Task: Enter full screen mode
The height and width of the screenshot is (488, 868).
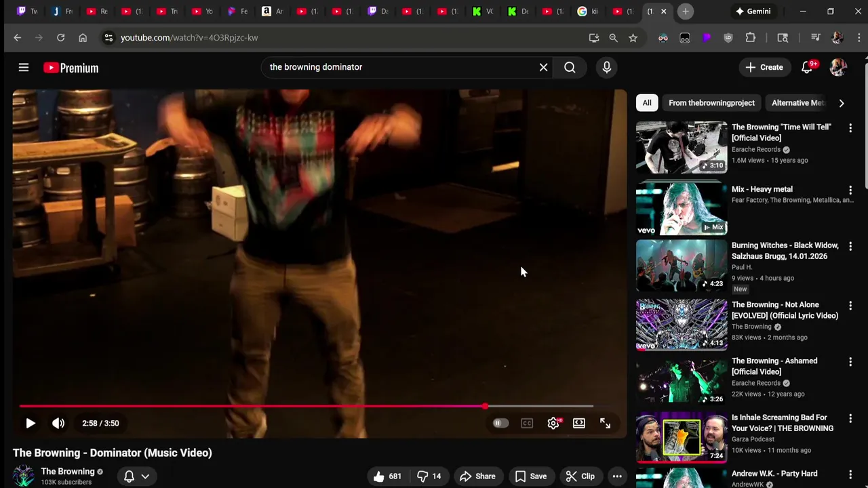Action: (x=605, y=423)
